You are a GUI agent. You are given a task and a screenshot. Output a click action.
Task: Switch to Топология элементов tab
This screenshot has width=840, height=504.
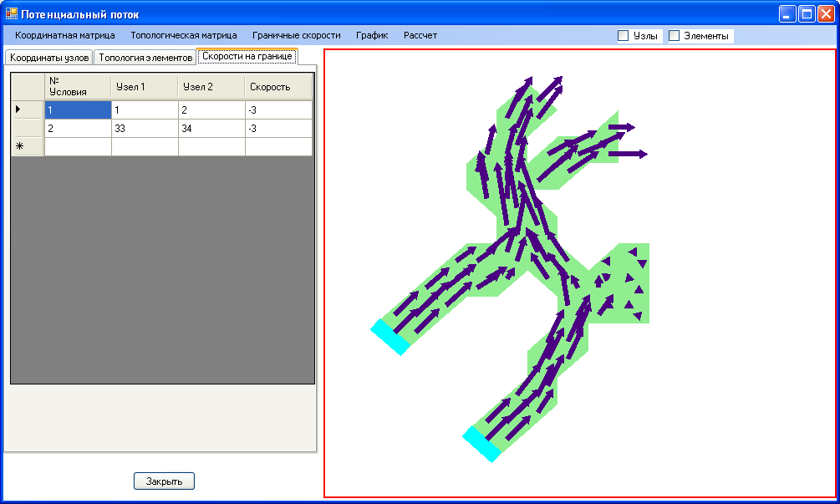point(145,58)
